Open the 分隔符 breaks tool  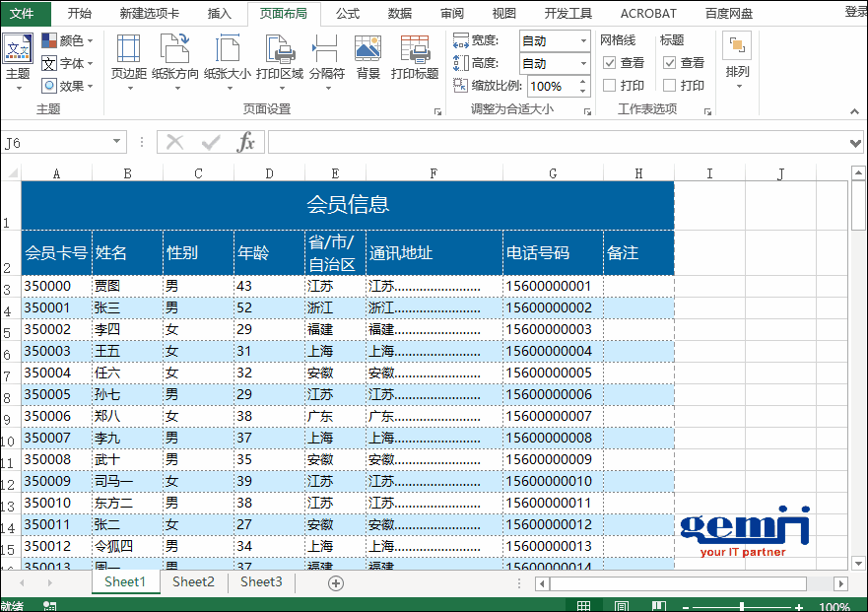pyautogui.click(x=326, y=57)
